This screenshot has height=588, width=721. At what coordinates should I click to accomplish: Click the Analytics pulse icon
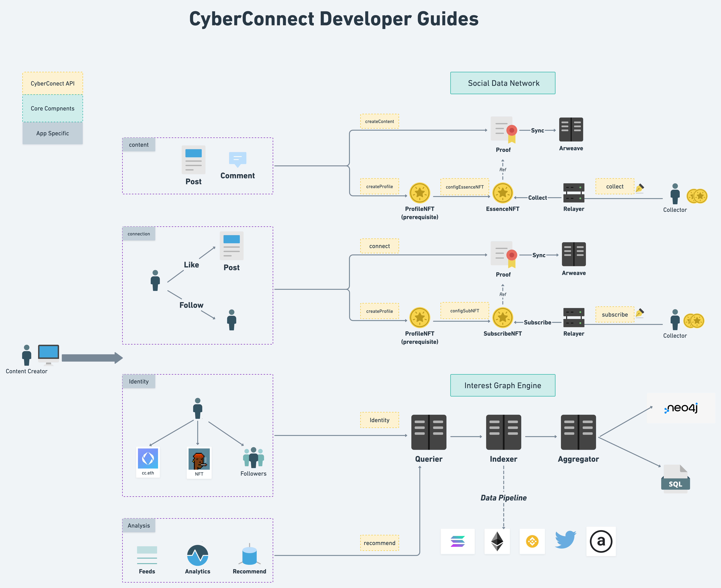coord(198,556)
